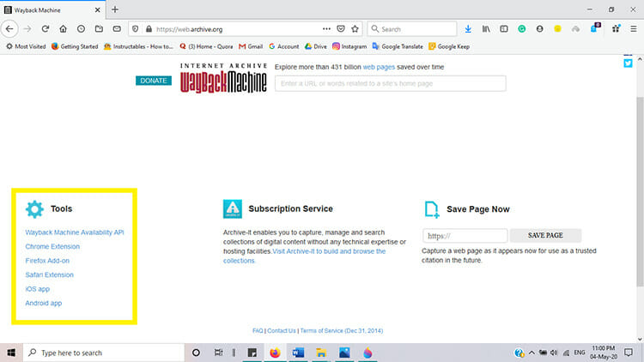Click the green Grammarly extension icon
This screenshot has height=362, width=644.
[x=521, y=29]
